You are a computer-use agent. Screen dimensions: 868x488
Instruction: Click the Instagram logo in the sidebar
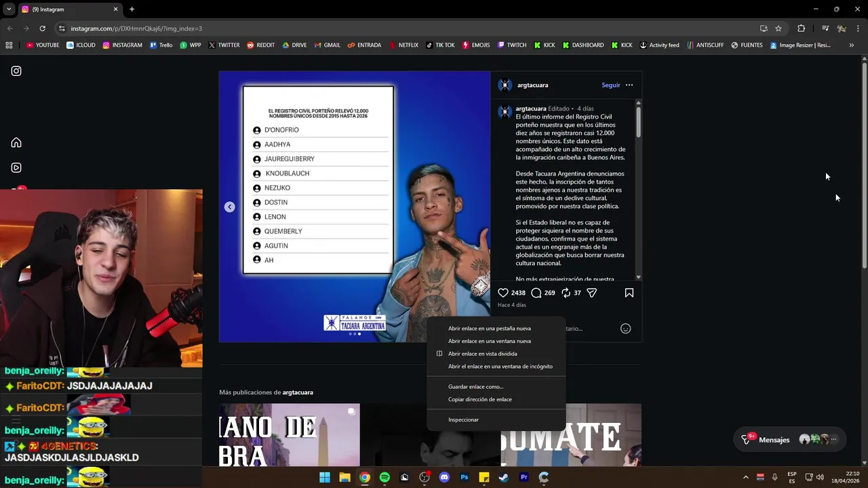point(16,70)
